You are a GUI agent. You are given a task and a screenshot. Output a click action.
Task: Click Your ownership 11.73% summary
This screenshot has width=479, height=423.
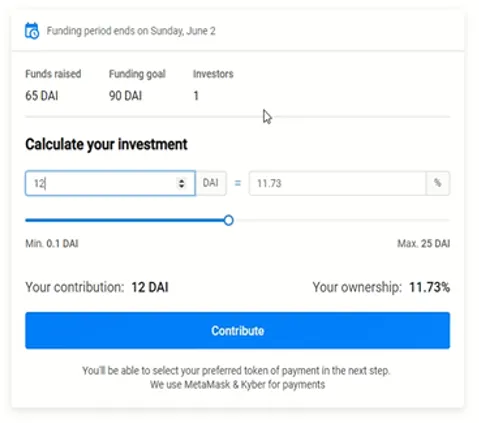[381, 287]
